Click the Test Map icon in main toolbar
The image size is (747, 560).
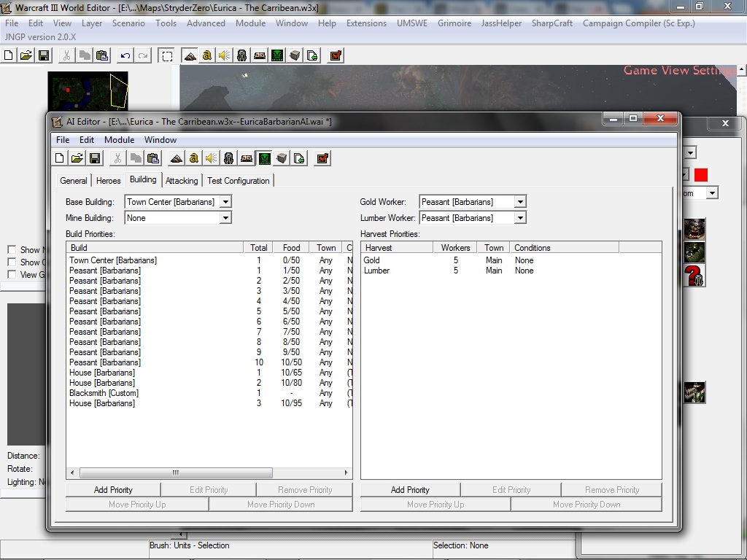click(336, 55)
